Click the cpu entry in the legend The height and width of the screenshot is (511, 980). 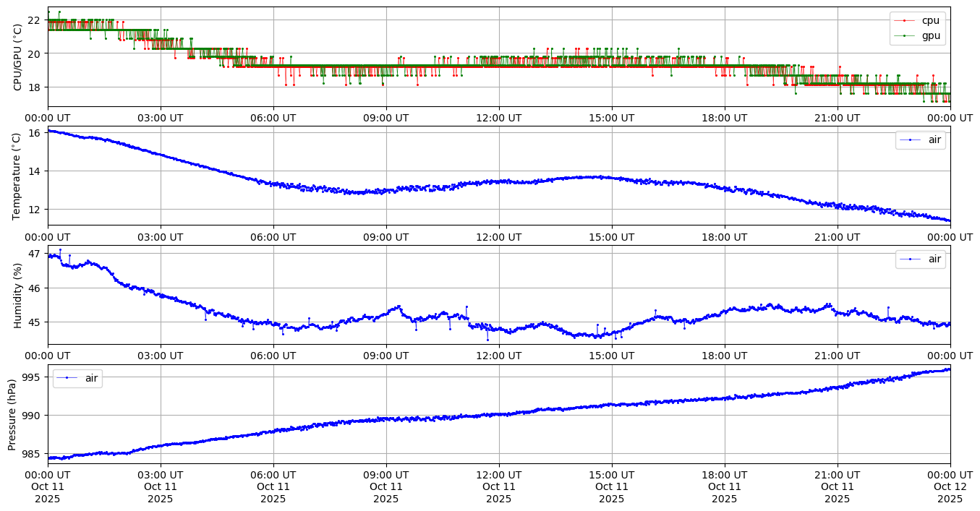[x=930, y=21]
